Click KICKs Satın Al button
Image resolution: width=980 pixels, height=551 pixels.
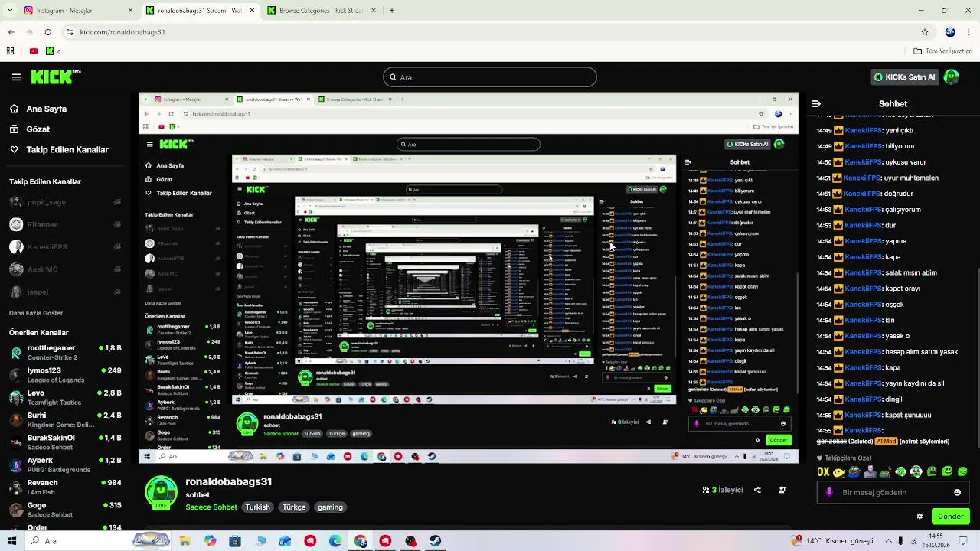pyautogui.click(x=904, y=77)
